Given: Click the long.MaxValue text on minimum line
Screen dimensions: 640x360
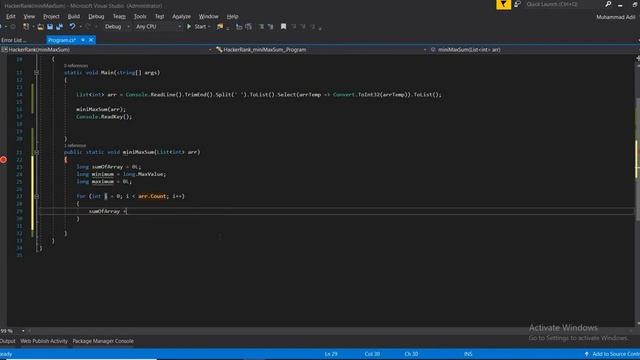Looking at the screenshot, I should pyautogui.click(x=143, y=174).
